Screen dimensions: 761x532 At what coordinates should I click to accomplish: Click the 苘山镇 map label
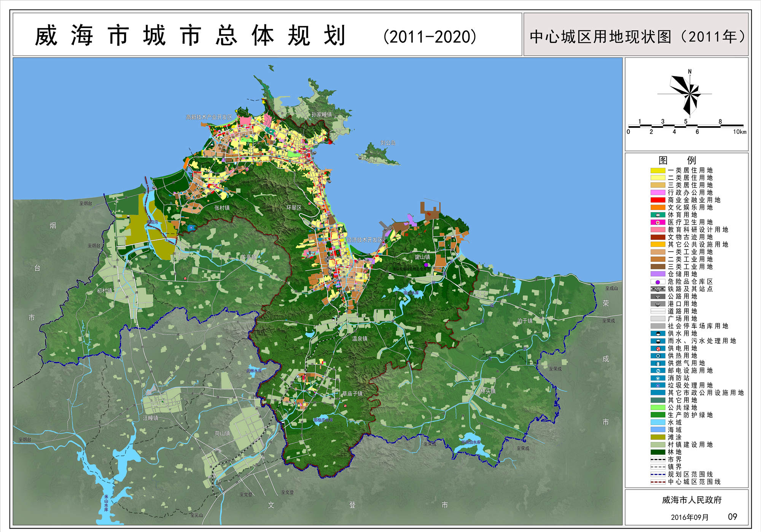click(x=222, y=433)
